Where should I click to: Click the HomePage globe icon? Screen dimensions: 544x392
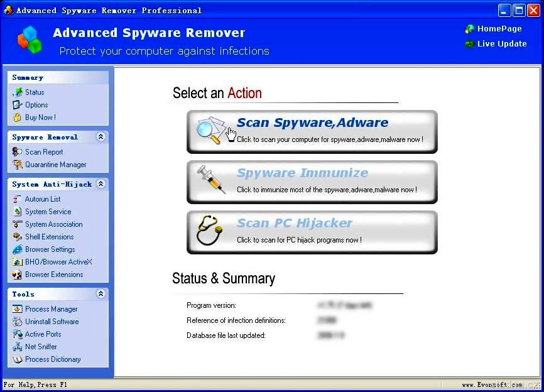470,29
